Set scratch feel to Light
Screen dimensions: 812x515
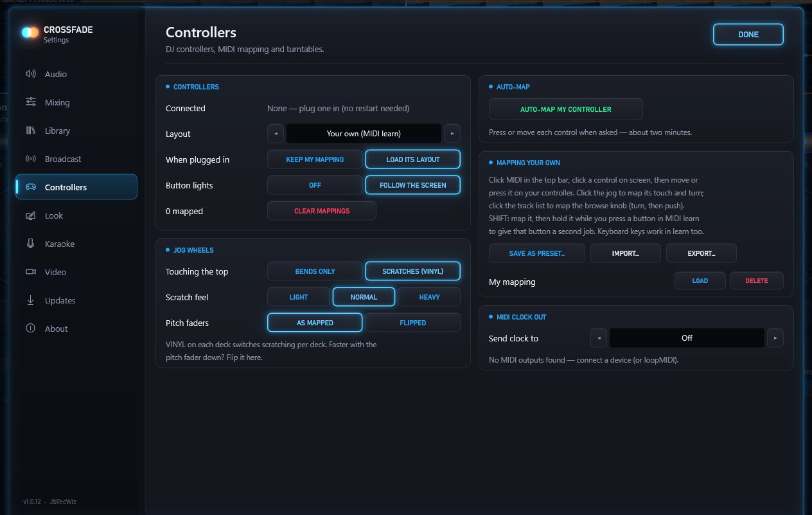299,297
